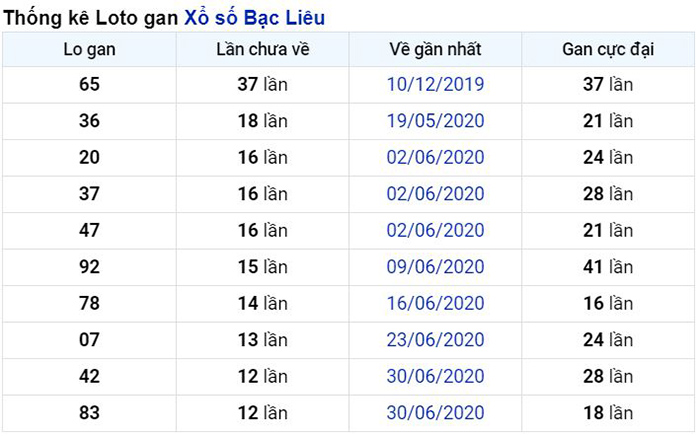This screenshot has width=700, height=436.
Task: Select the 02/06/2020 date in row 20
Action: 435,158
